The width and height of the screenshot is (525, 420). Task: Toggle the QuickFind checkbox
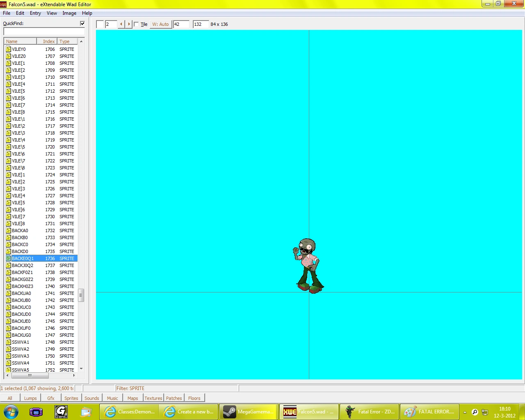coord(82,23)
